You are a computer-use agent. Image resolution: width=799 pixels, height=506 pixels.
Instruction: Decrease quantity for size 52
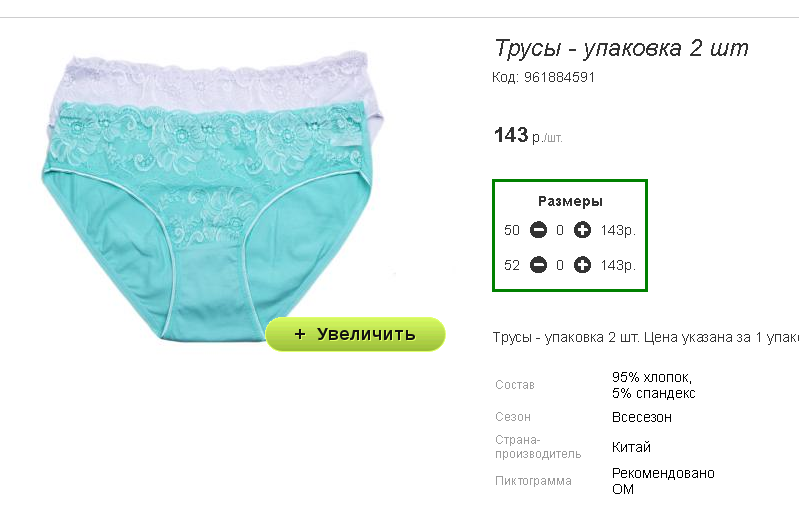[538, 265]
